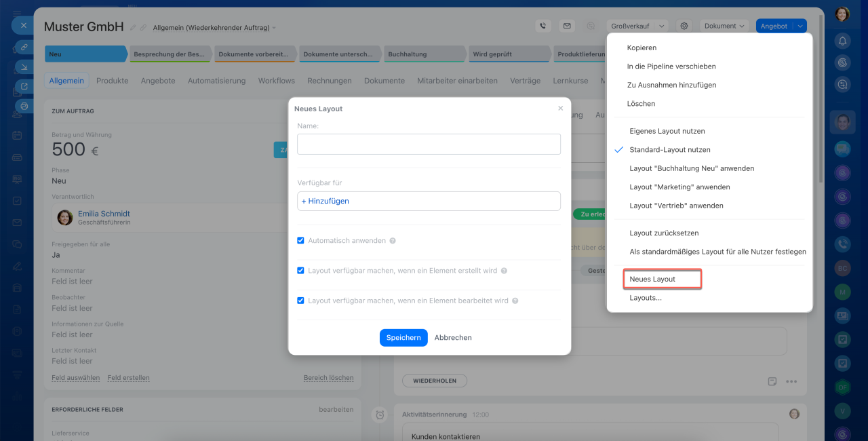Open Emilia Schmidt profile link
This screenshot has width=868, height=441.
tap(104, 214)
